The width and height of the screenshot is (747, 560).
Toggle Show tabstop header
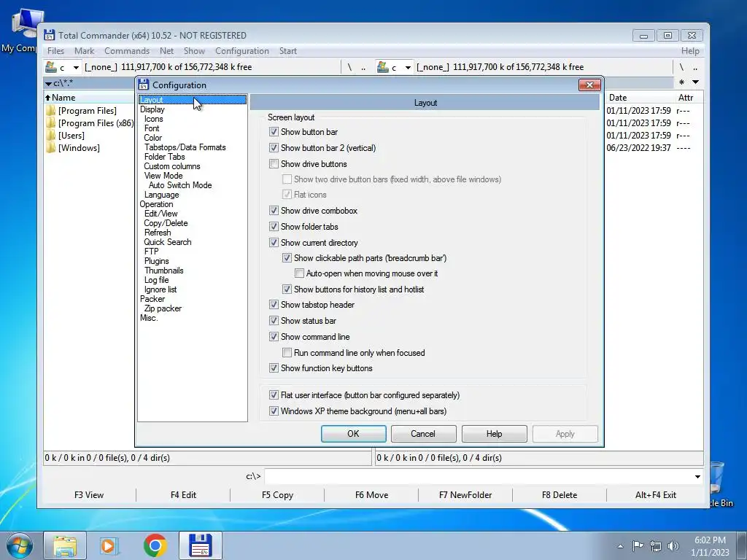tap(274, 305)
